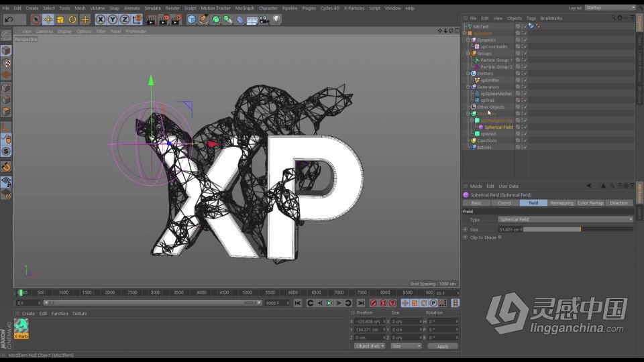Image resolution: width=644 pixels, height=362 pixels.
Task: Open the spline Pen tool
Action: (204, 19)
